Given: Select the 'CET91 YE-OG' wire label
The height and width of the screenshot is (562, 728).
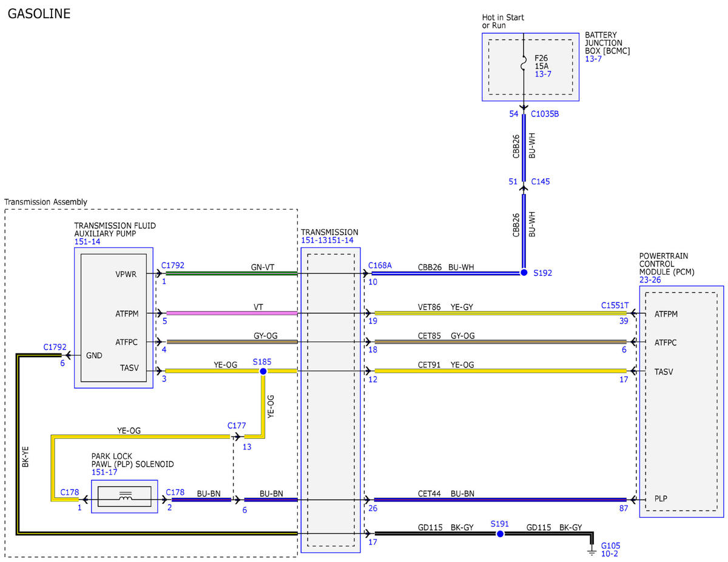Looking at the screenshot, I should pos(446,365).
